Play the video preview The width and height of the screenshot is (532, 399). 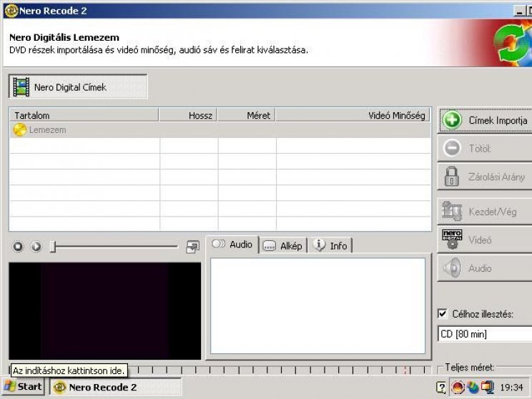pyautogui.click(x=36, y=246)
